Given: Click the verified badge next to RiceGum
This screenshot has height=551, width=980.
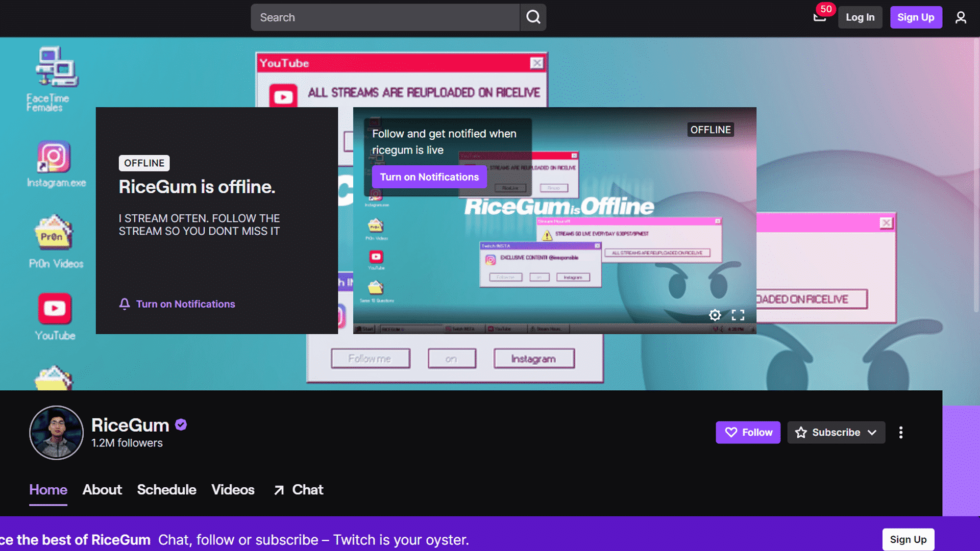Looking at the screenshot, I should [x=181, y=424].
